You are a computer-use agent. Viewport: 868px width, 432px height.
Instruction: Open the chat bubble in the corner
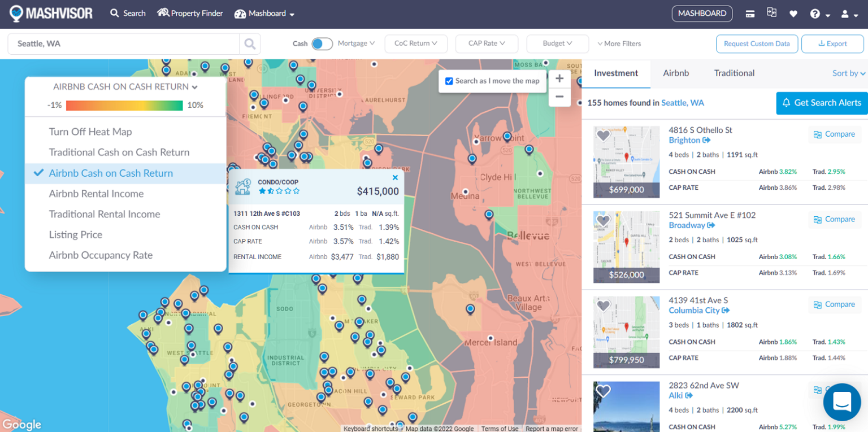pyautogui.click(x=841, y=402)
